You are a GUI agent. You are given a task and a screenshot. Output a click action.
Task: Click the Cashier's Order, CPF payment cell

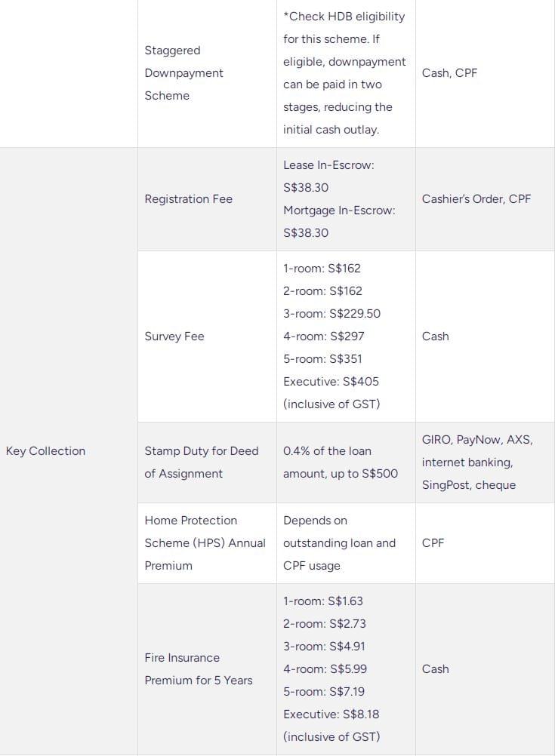[476, 198]
